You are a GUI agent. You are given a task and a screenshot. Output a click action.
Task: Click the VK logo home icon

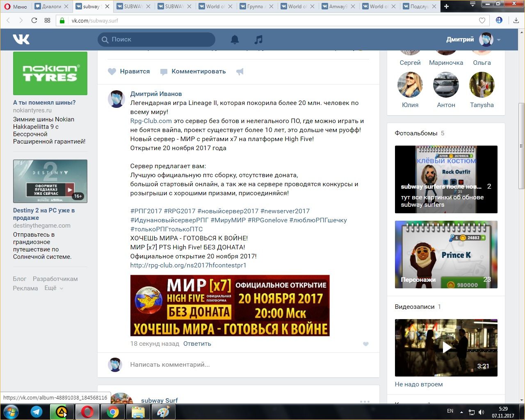[21, 39]
